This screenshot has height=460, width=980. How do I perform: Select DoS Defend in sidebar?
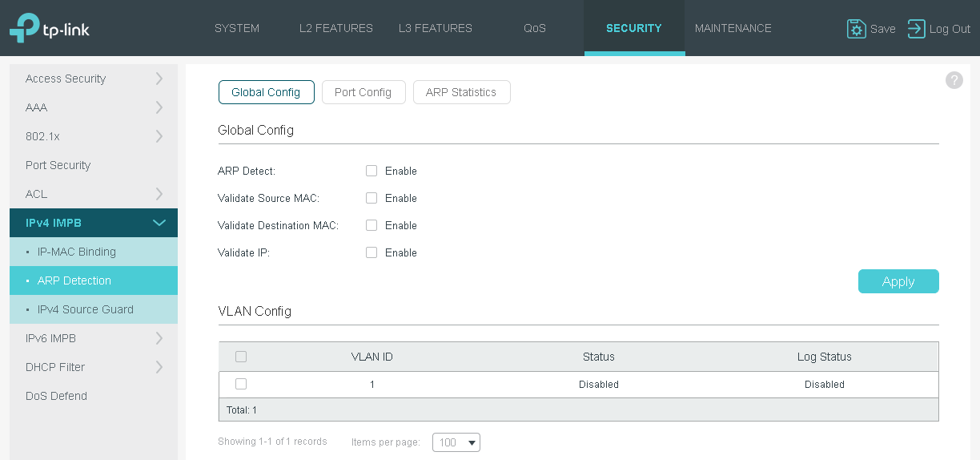[56, 396]
